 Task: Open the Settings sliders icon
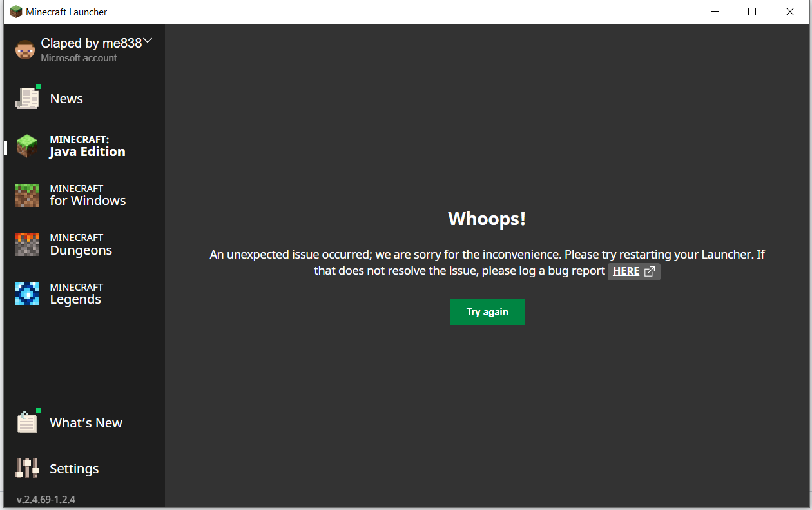pyautogui.click(x=27, y=468)
